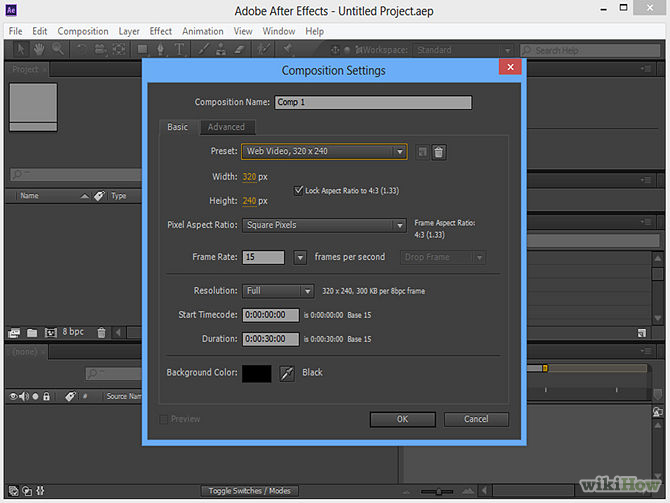Viewport: 670px width, 503px height.
Task: Select the Rectangle shape tool
Action: 142,50
